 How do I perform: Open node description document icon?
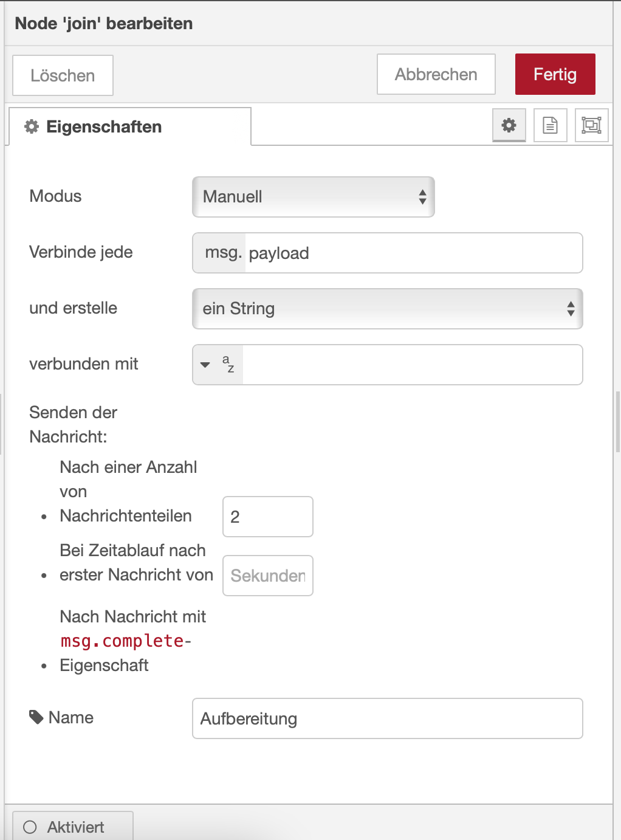(550, 125)
